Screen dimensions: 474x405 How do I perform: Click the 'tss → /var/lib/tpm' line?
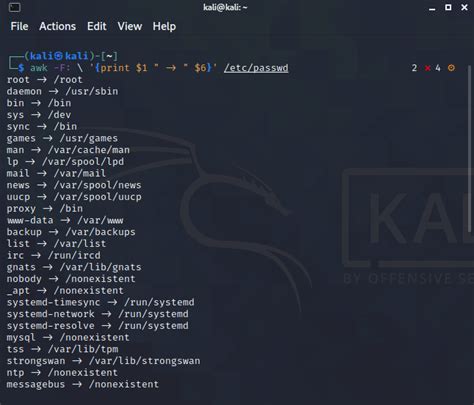(62, 349)
